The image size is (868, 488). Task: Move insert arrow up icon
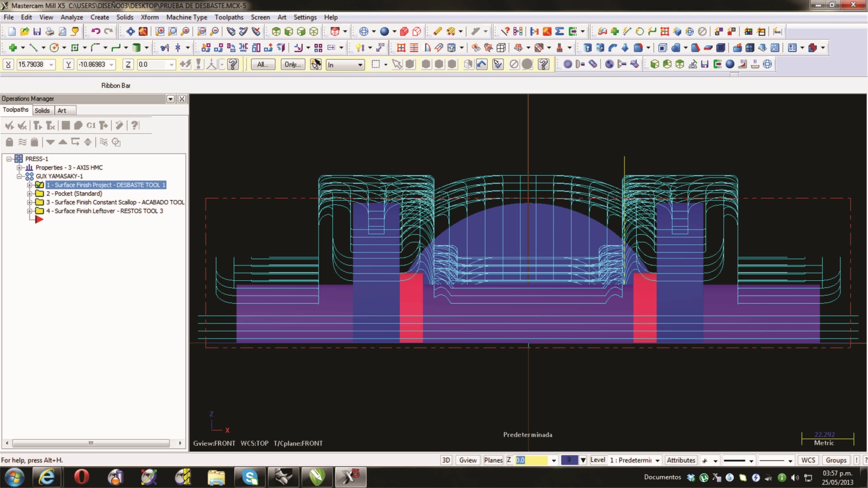click(63, 142)
